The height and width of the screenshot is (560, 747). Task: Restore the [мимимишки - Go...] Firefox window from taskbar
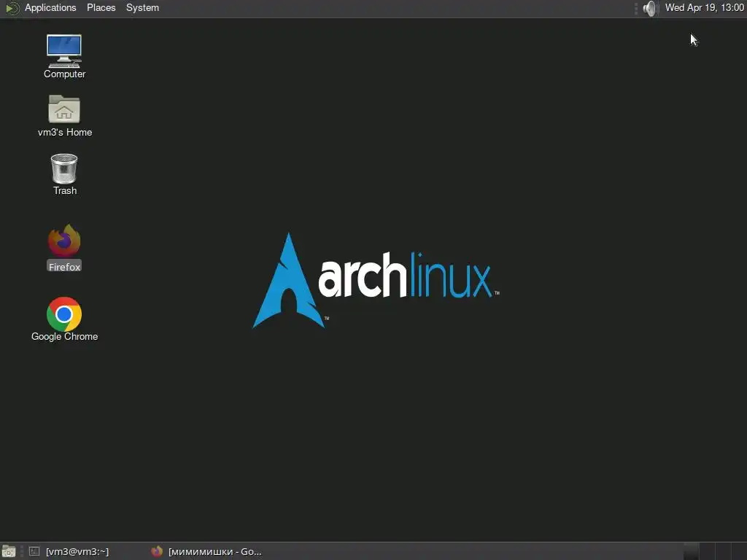(206, 551)
